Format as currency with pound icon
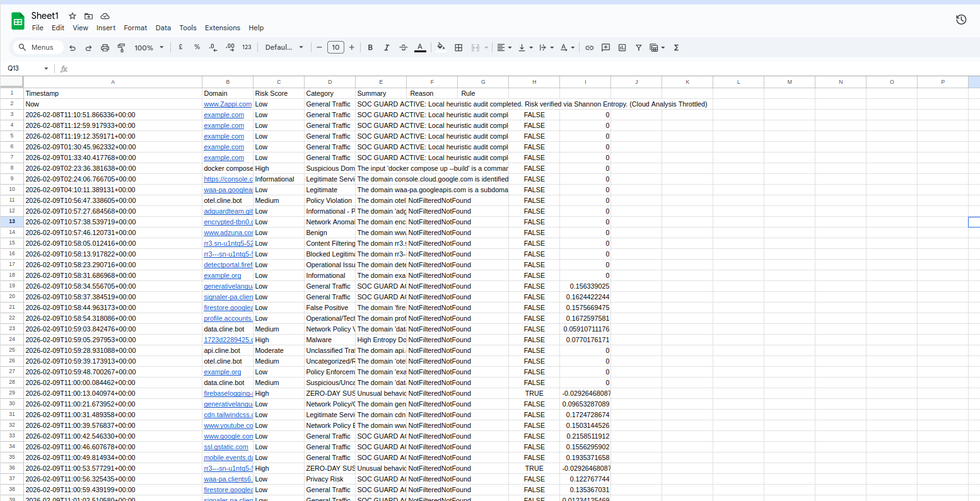The height and width of the screenshot is (501, 980). click(x=181, y=47)
